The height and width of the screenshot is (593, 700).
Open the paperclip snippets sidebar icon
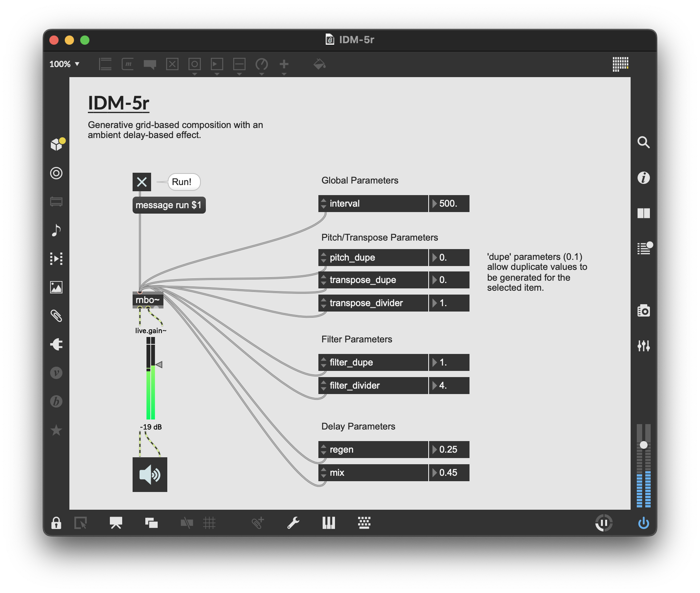[x=56, y=316]
